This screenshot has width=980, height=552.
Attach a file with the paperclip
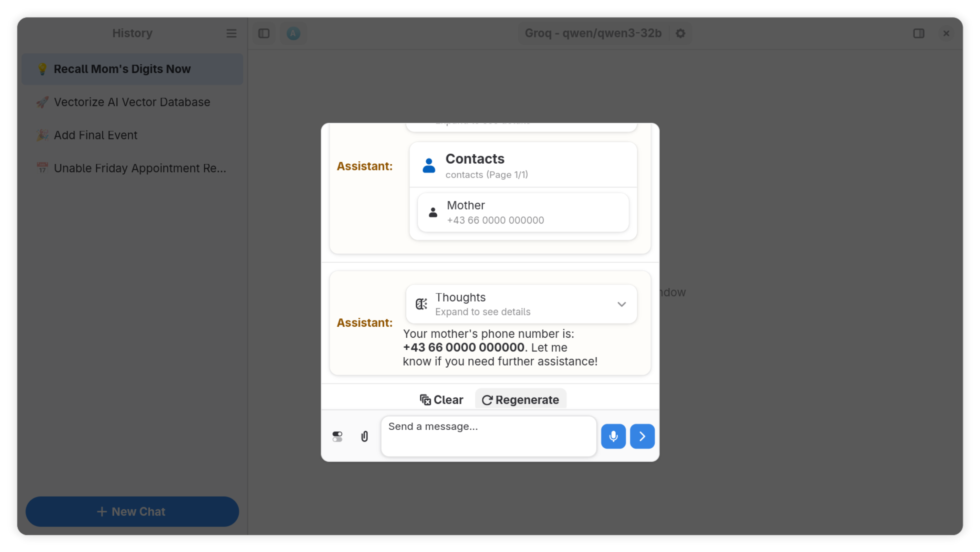pos(364,436)
